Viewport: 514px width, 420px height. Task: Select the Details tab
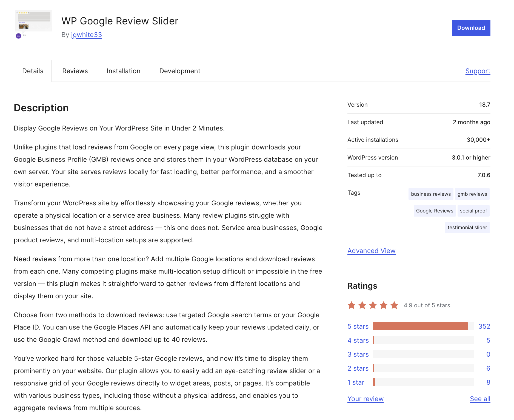click(x=33, y=71)
